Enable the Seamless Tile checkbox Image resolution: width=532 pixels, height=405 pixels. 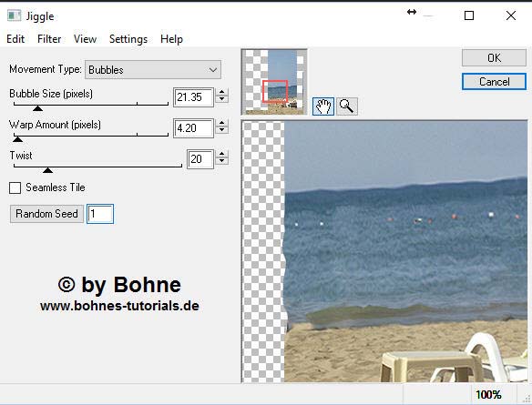click(15, 187)
